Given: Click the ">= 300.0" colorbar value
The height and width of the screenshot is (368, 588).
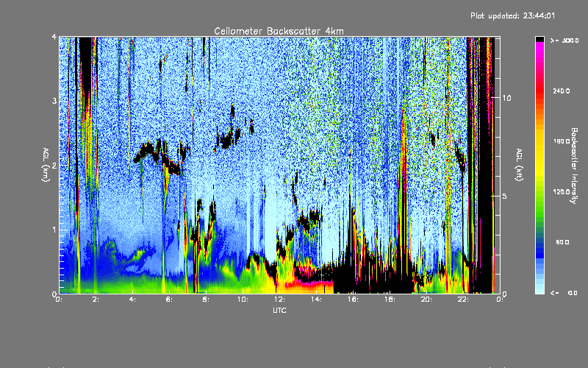Looking at the screenshot, I should pos(564,40).
